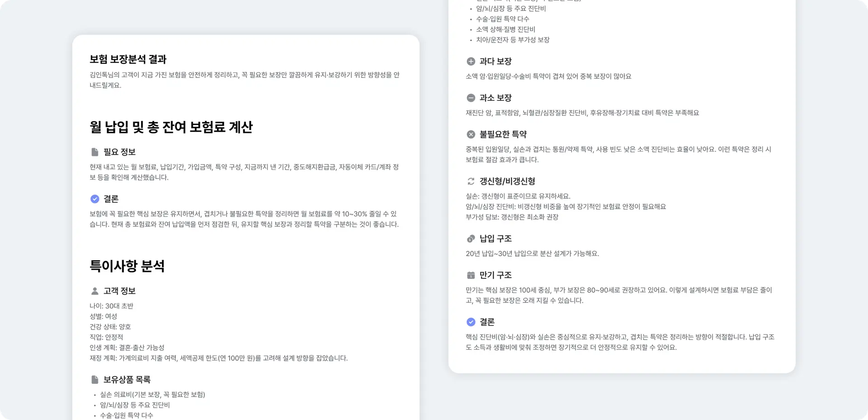
Task: Click the 갱신형/비갱신형 heading text
Action: point(507,181)
